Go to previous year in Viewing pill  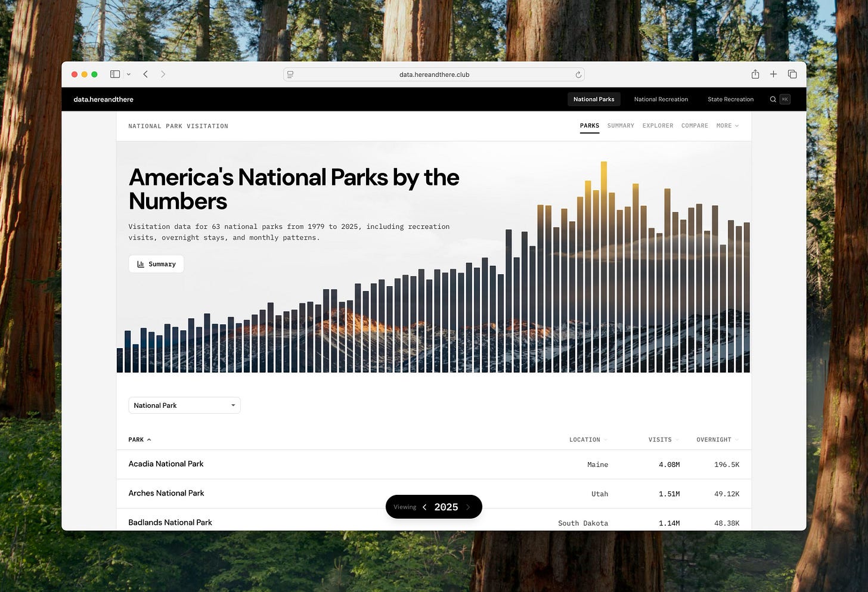[424, 507]
